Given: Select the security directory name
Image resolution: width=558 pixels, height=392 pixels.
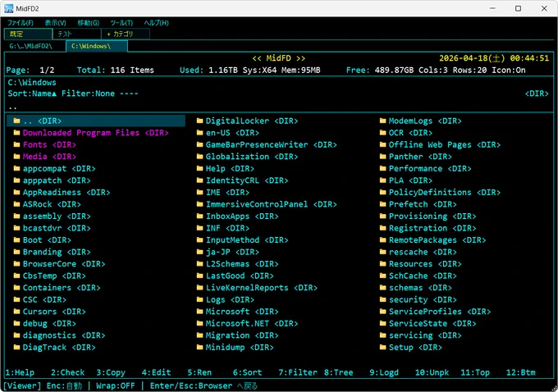Looking at the screenshot, I should point(408,299).
